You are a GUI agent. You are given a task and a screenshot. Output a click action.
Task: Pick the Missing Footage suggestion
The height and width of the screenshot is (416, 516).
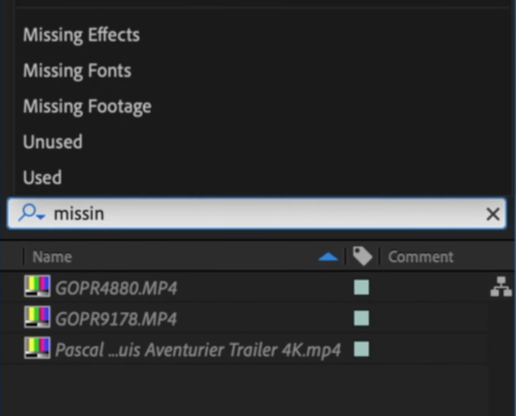[87, 107]
